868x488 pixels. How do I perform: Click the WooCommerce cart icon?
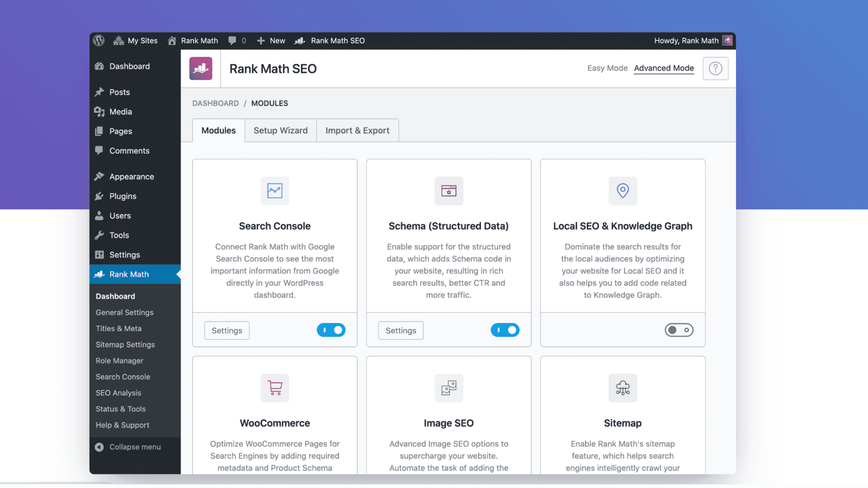274,388
